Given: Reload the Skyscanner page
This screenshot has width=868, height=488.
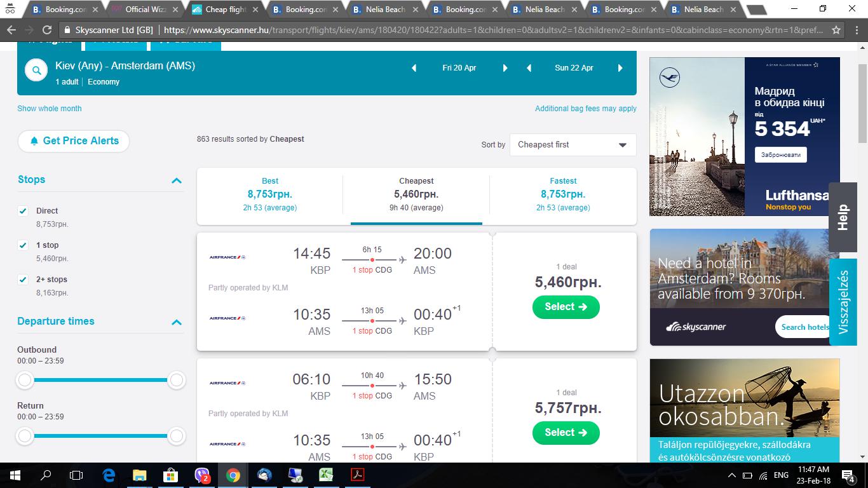Looking at the screenshot, I should pos(47,30).
